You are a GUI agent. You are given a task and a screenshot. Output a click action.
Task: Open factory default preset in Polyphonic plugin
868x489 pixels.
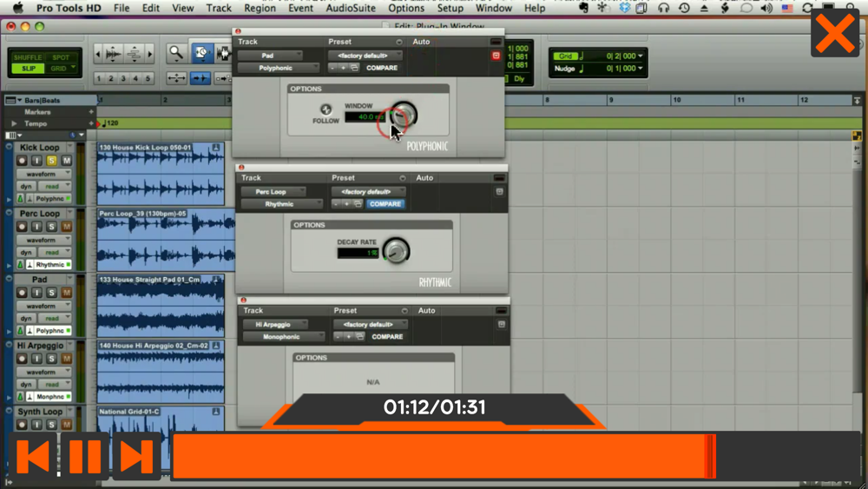(x=365, y=56)
